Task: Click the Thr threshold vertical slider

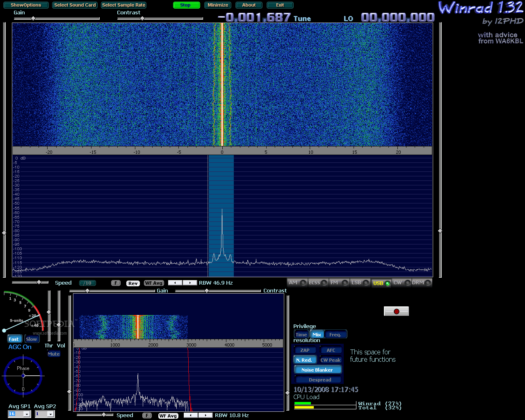Action: coord(49,315)
